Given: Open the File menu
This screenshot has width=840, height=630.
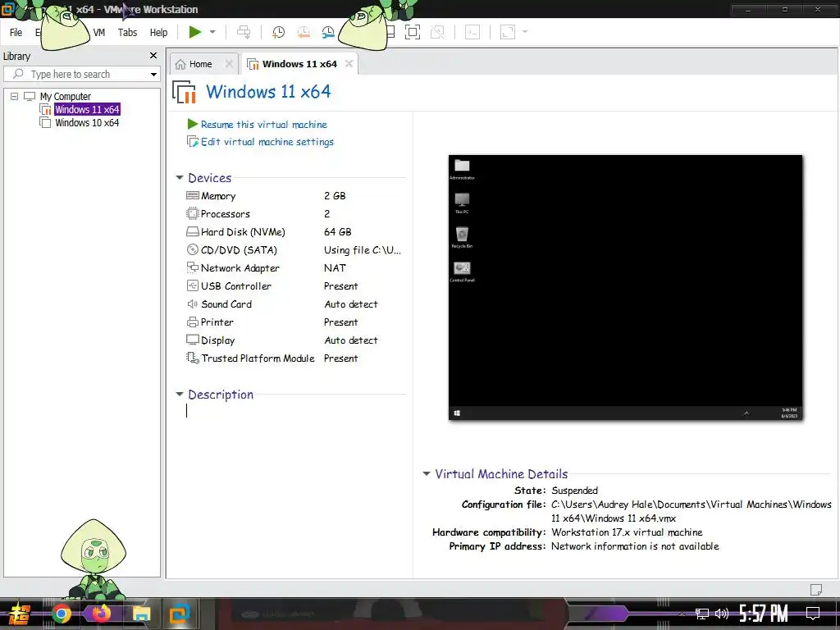Looking at the screenshot, I should tap(16, 33).
